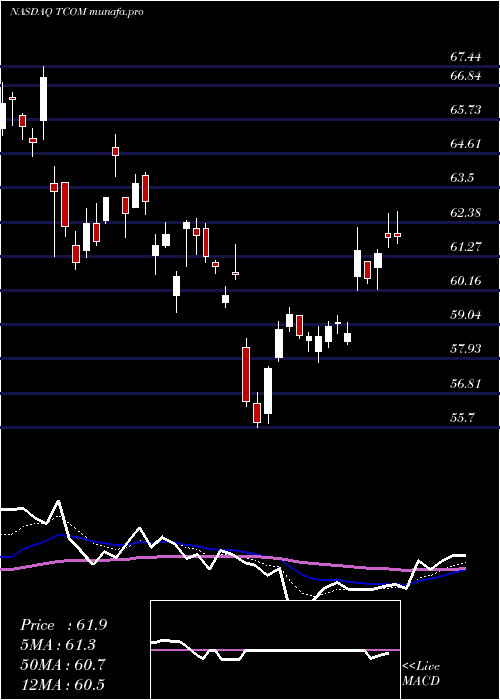Image resolution: width=500 pixels, height=700 pixels.
Task: Select the 63.5 price level label
Action: (x=462, y=178)
